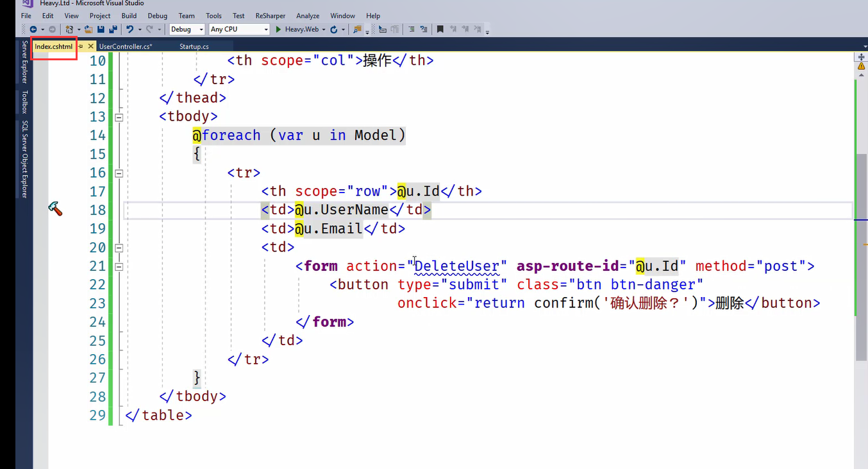
Task: Click the Redo toolbar icon
Action: point(149,29)
